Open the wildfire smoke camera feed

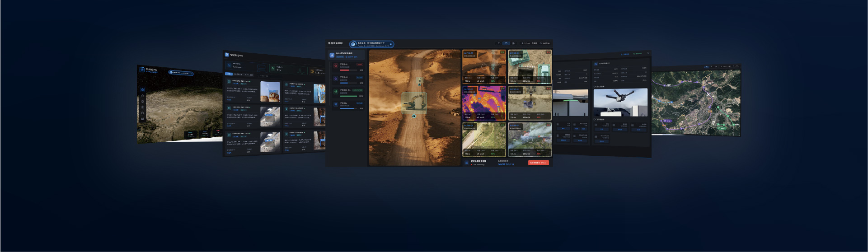[x=530, y=139]
